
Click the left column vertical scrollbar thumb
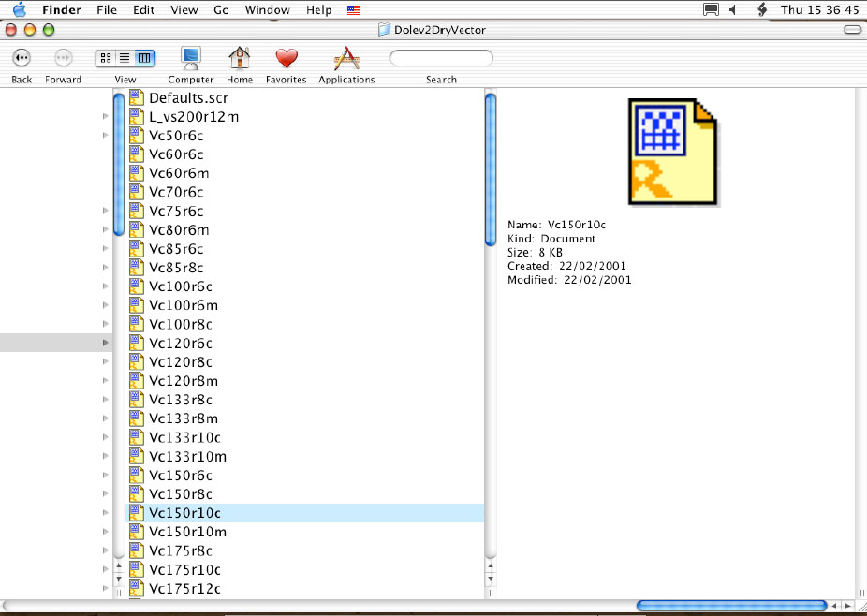(118, 165)
